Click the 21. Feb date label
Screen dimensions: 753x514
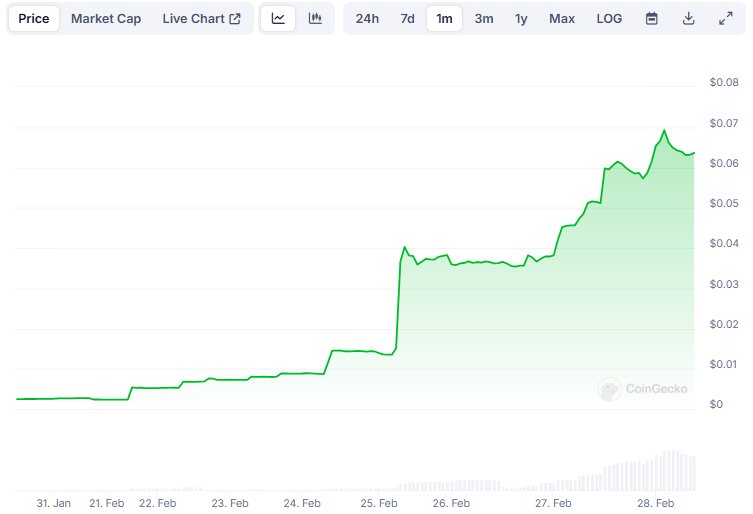click(x=107, y=503)
